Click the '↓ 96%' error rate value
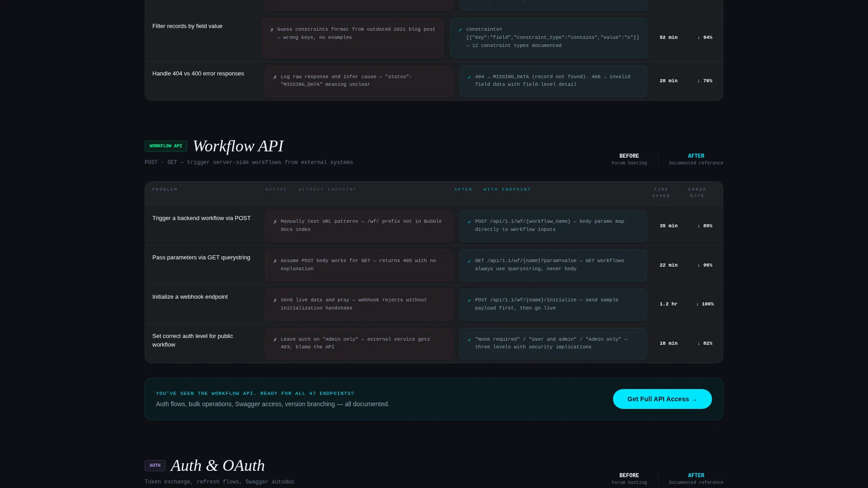 705,265
